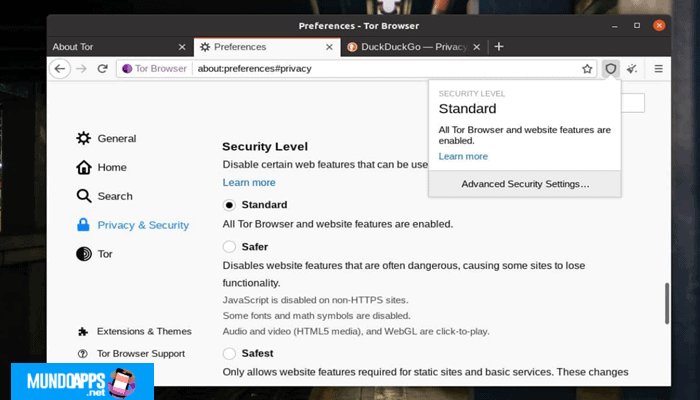Screen dimensions: 700x400
Task: Go back using the back arrow button
Action: (x=60, y=69)
